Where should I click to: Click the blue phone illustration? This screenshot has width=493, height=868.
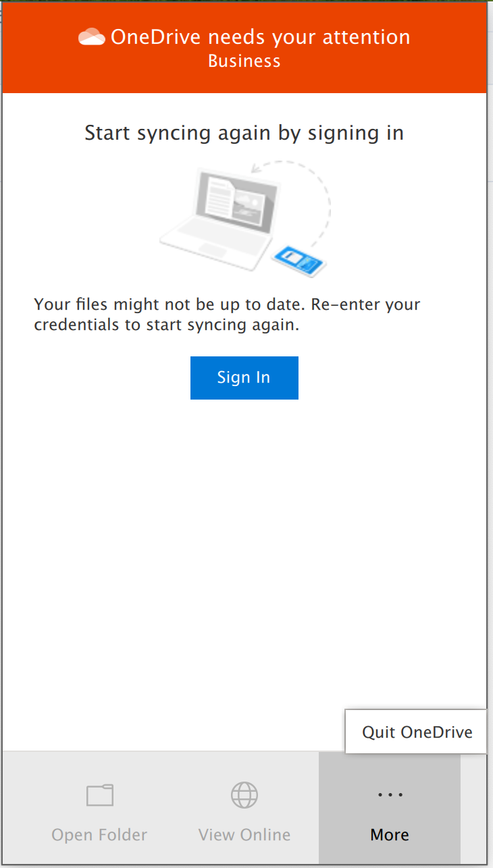click(299, 260)
